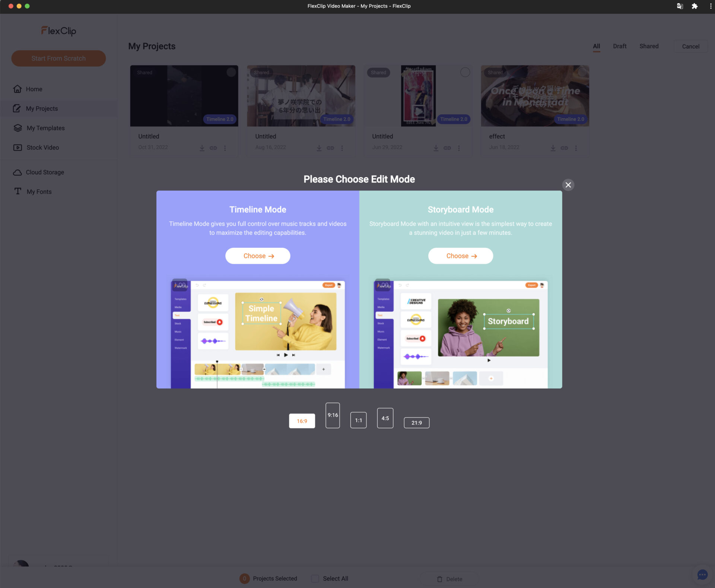Open the chat support bubble
The image size is (715, 588).
point(702,575)
